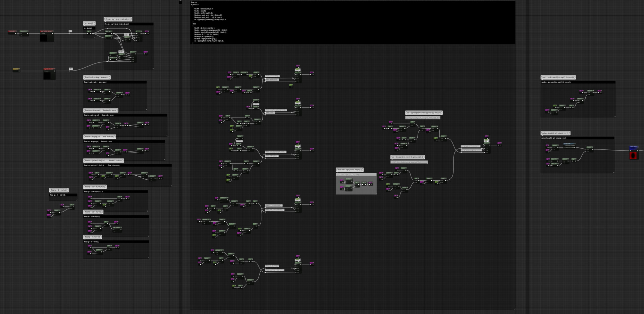Toggle Preview on the Signed Position node
644x314 pixels.
point(41,33)
